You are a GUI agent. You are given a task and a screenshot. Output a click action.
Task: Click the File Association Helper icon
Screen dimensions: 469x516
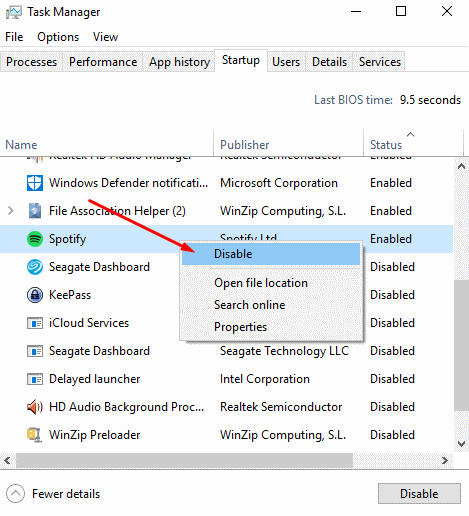click(x=35, y=211)
